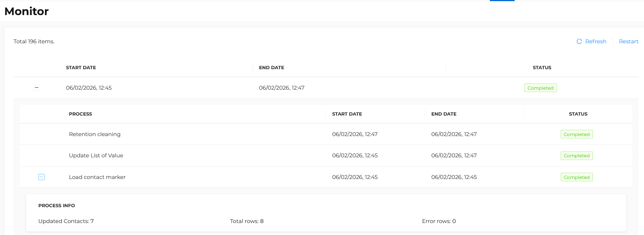644x235 pixels.
Task: Click the outer END DATE column header
Action: 271,68
